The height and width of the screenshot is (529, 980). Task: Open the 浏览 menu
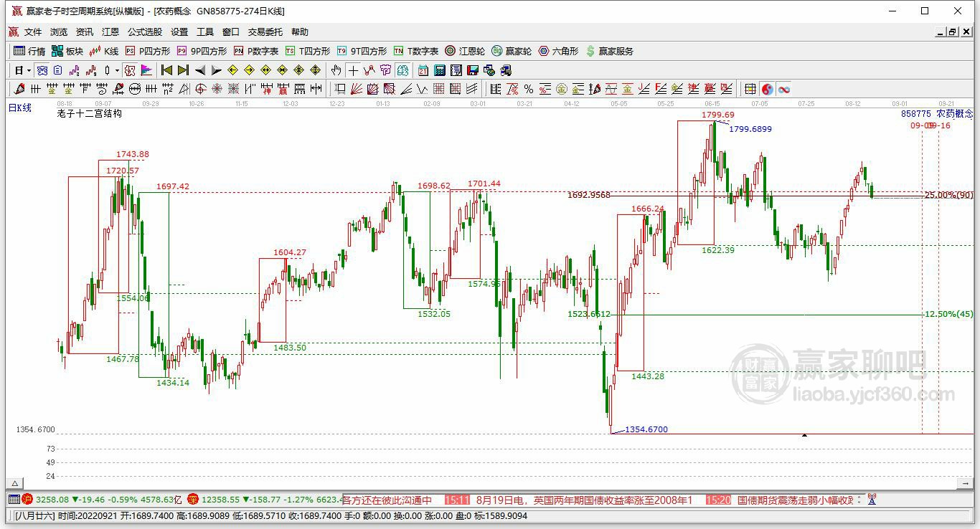click(59, 32)
